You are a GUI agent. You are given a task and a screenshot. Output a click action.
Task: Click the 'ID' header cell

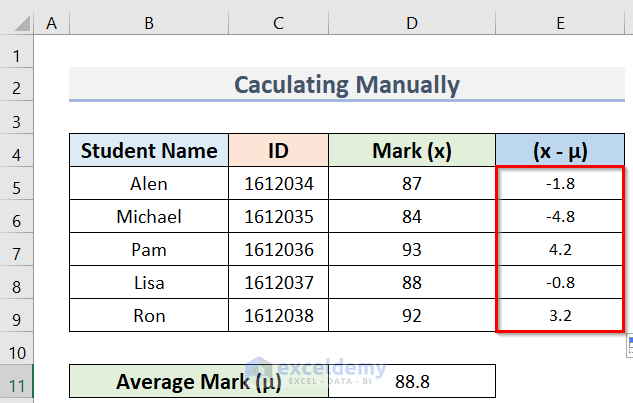278,151
